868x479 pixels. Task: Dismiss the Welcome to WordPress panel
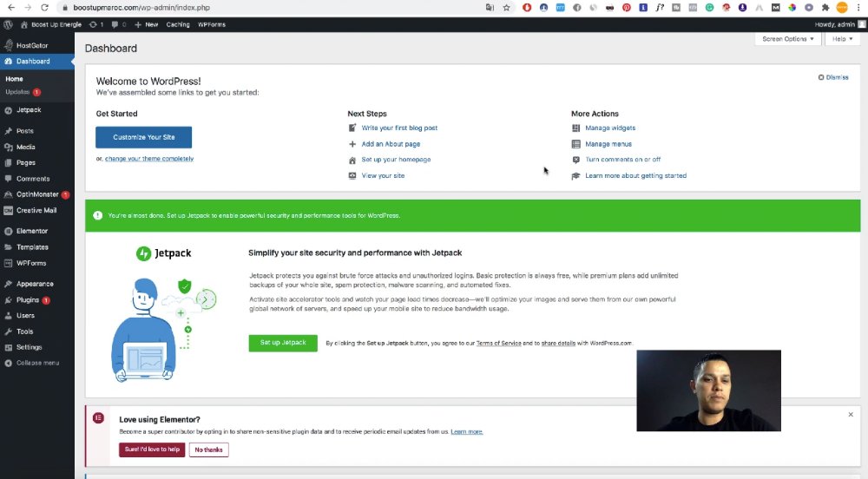coord(833,77)
